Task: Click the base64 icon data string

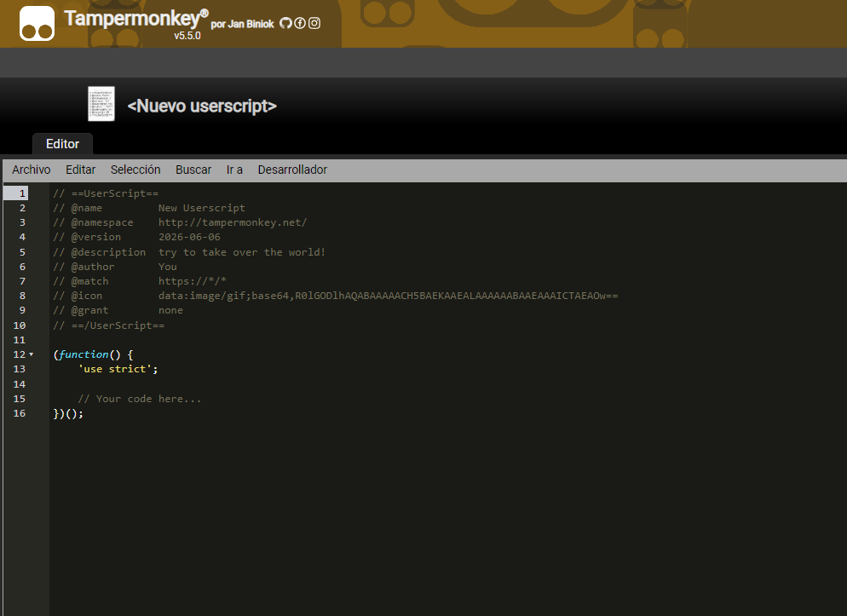Action: (x=388, y=296)
